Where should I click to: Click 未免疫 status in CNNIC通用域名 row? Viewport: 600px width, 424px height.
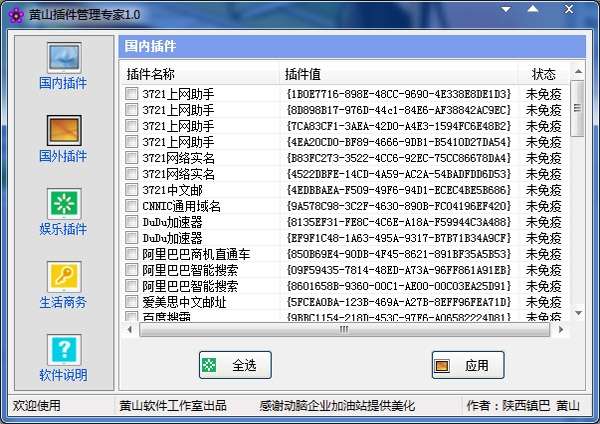click(543, 206)
